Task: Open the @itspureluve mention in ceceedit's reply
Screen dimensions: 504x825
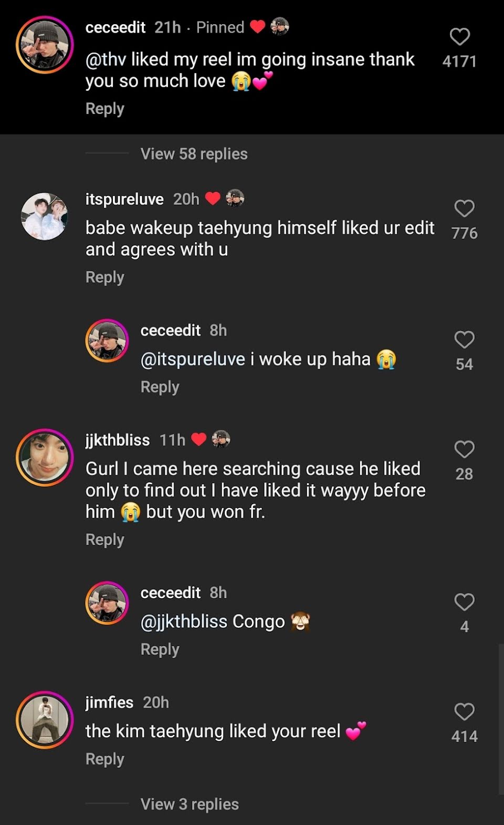Action: (x=193, y=359)
